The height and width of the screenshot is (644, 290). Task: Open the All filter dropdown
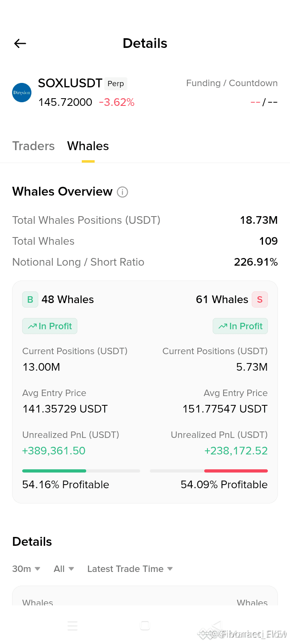[x=64, y=569]
